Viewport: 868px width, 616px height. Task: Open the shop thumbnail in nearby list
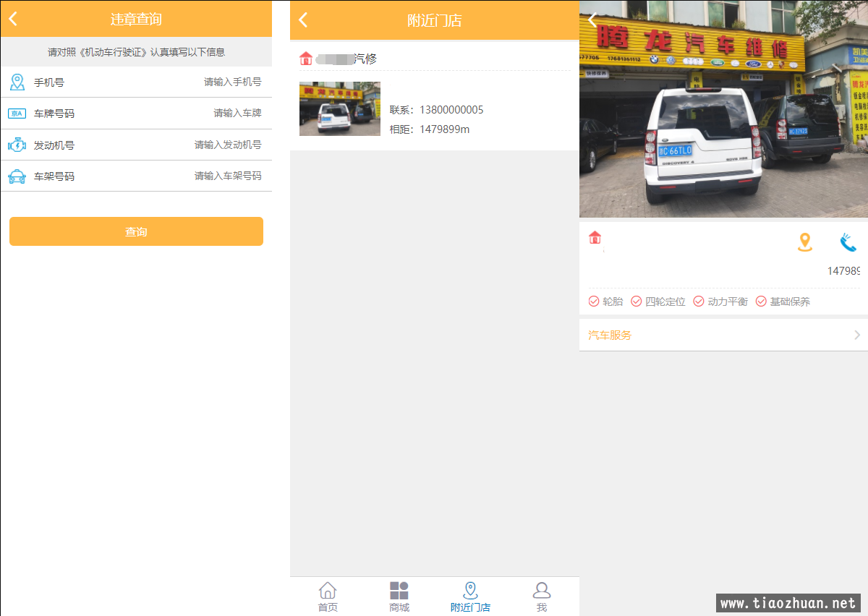coord(340,109)
